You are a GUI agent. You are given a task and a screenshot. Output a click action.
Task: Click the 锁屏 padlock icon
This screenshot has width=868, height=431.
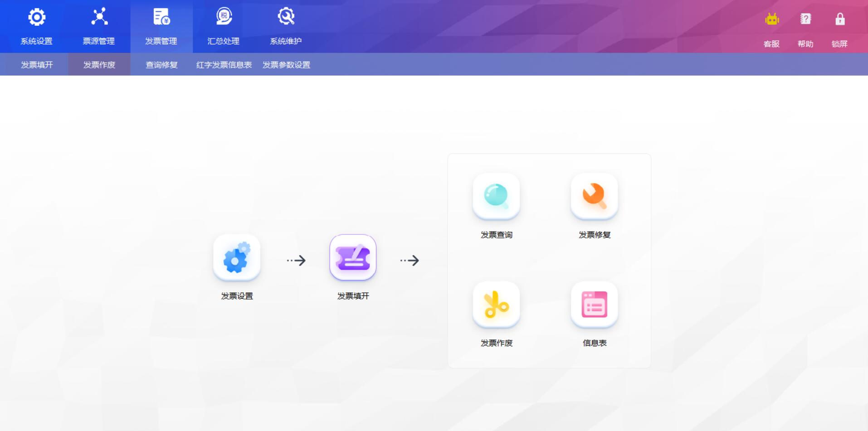[840, 19]
